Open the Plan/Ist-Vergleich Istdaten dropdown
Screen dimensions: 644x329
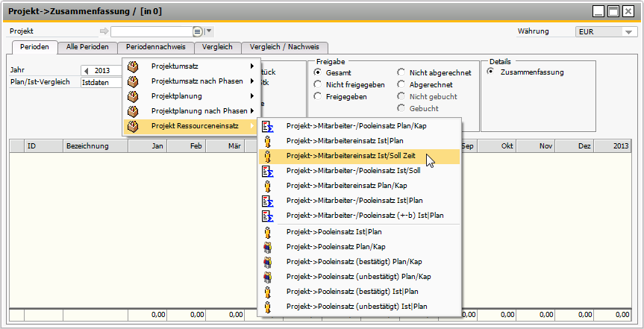pos(101,83)
